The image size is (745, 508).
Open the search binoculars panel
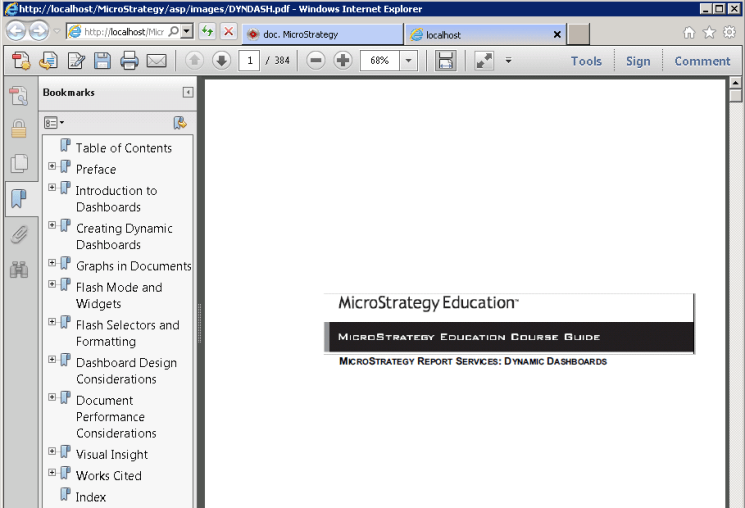coord(18,269)
